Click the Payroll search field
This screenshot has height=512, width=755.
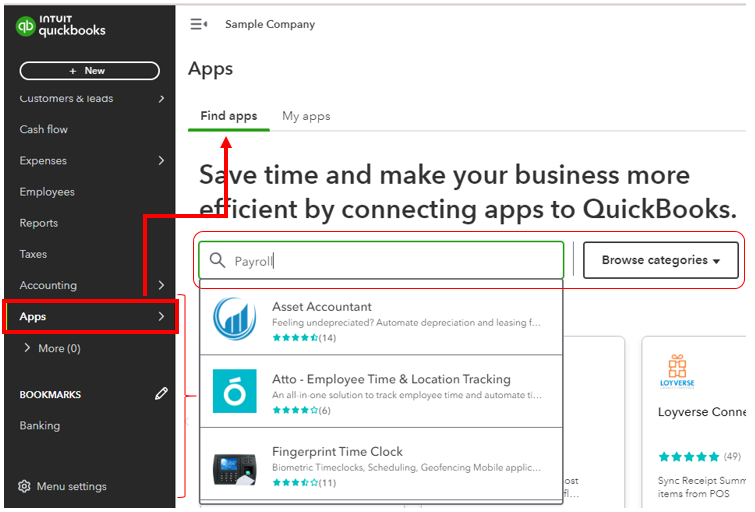[x=381, y=260]
